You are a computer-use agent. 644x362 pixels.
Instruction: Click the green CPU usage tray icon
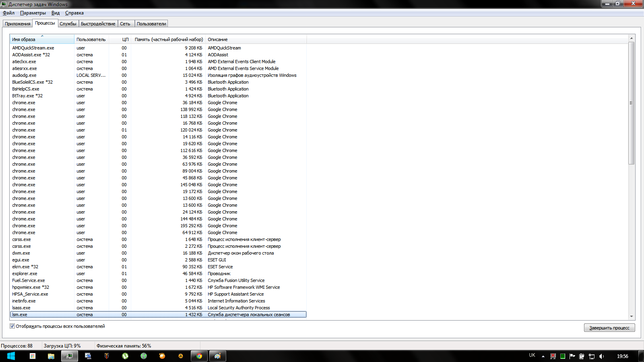562,356
